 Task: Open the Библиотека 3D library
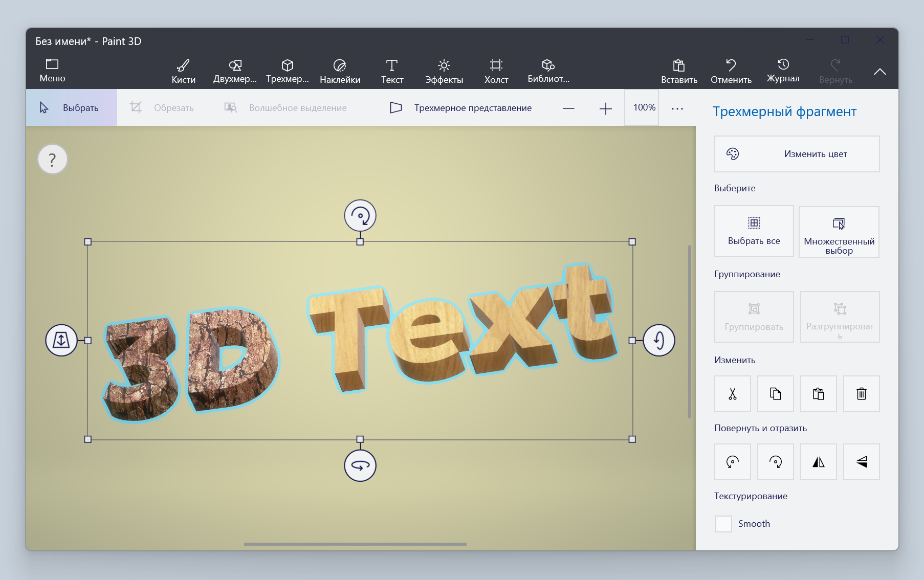click(548, 72)
